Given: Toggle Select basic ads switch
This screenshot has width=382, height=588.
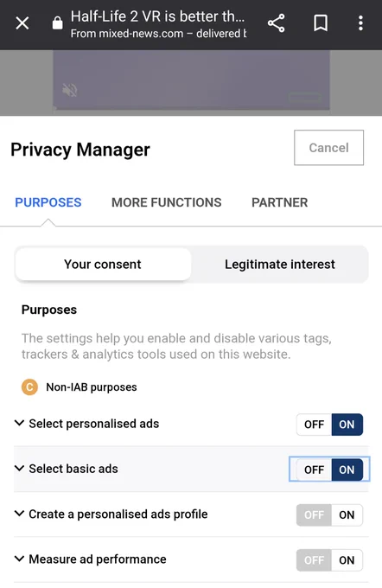Looking at the screenshot, I should pos(329,470).
